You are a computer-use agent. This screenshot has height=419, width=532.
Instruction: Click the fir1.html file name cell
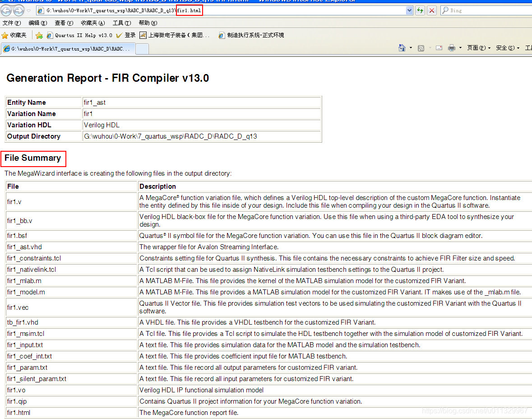[x=71, y=413]
